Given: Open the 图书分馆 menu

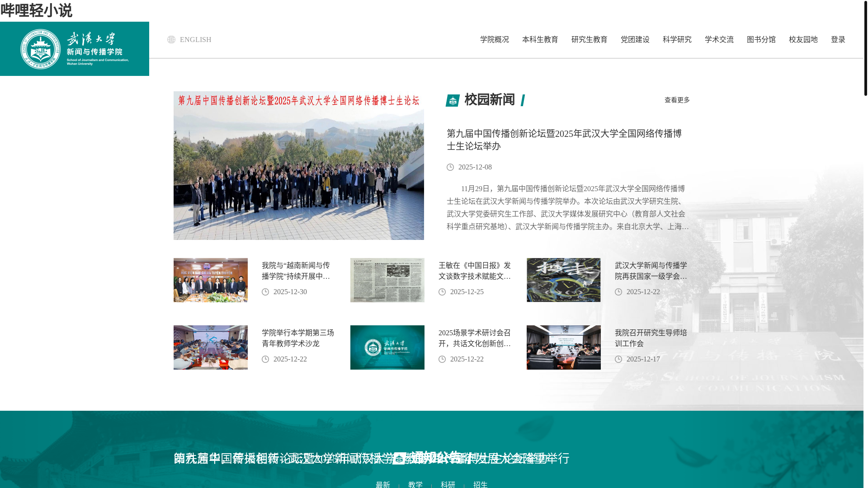Looking at the screenshot, I should pos(761,40).
